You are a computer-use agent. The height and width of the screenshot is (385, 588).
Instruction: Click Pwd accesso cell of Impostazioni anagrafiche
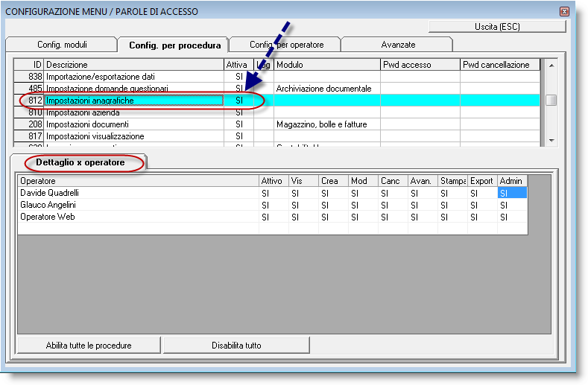tap(420, 101)
